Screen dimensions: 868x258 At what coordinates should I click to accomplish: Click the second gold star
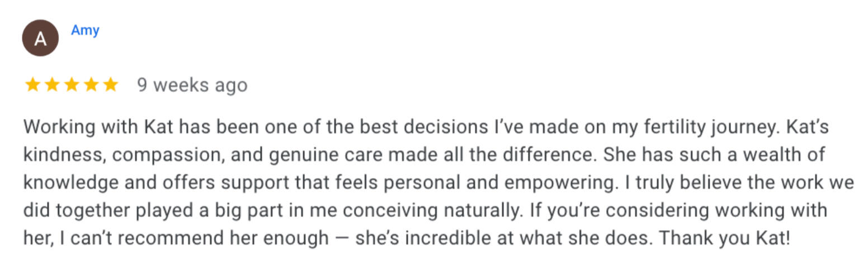(52, 85)
